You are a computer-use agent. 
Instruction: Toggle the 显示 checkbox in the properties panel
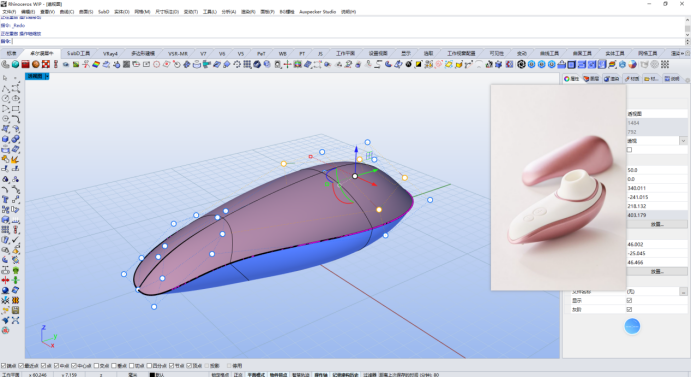click(629, 301)
